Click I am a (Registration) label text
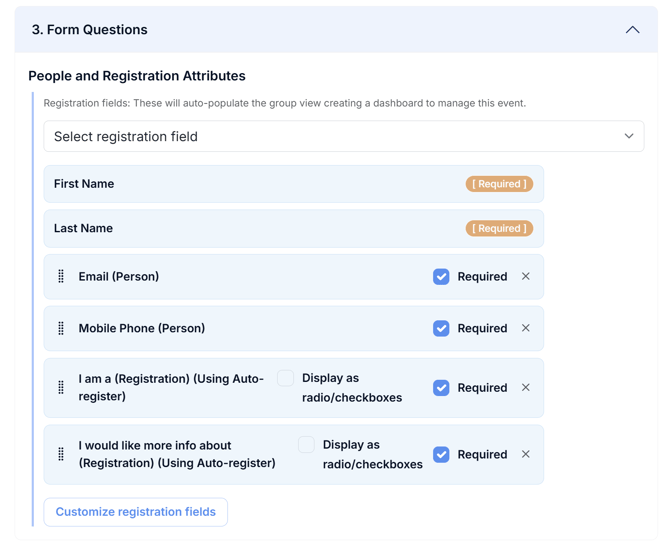Viewport: 670px width, 544px height. (x=171, y=388)
